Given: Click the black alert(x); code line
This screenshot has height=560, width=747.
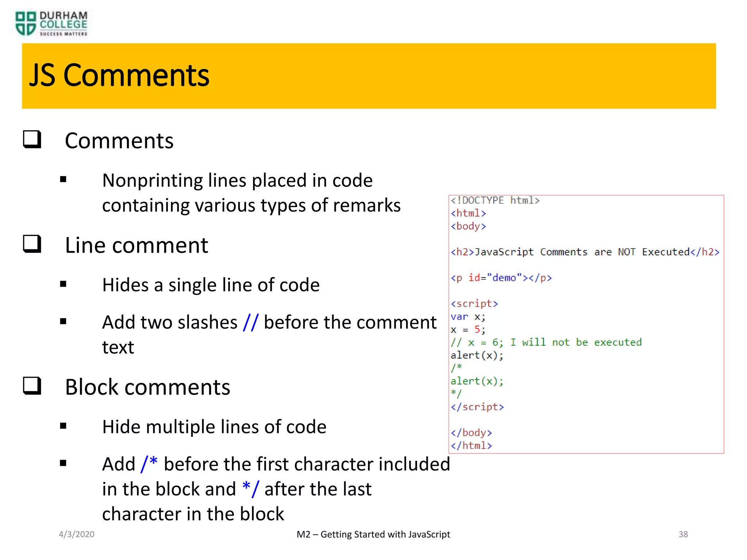Looking at the screenshot, I should point(477,355).
